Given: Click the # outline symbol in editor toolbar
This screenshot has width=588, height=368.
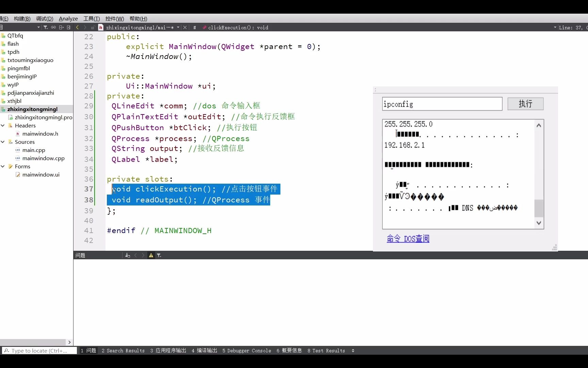Looking at the screenshot, I should tap(194, 27).
